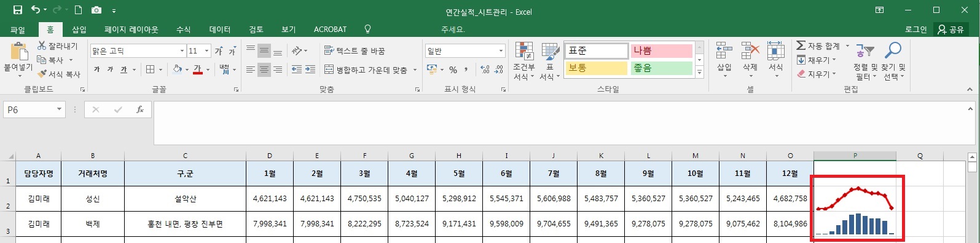
Task: Increase font size with the larger 가 icon
Action: click(x=219, y=51)
